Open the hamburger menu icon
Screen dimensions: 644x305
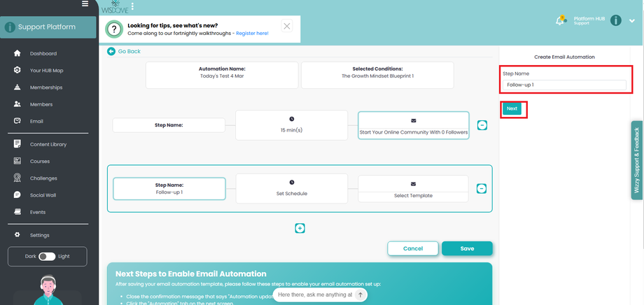coord(85,4)
